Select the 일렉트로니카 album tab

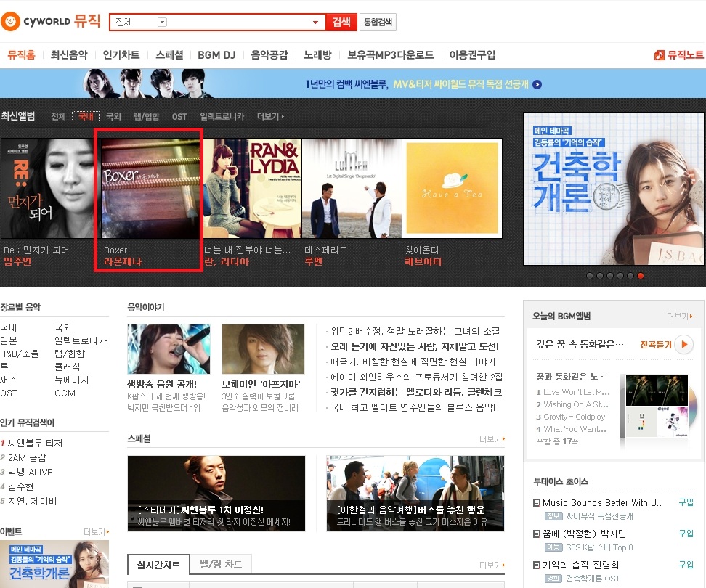[222, 117]
